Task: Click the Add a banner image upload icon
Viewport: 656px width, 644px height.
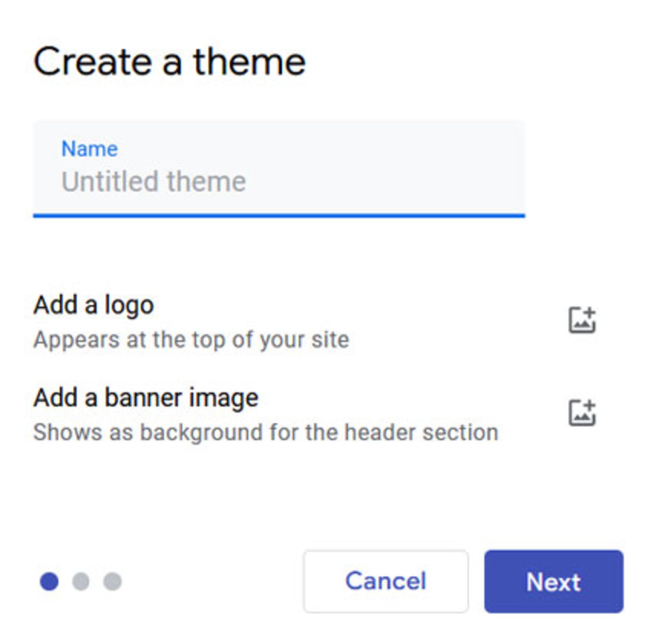Action: point(582,413)
